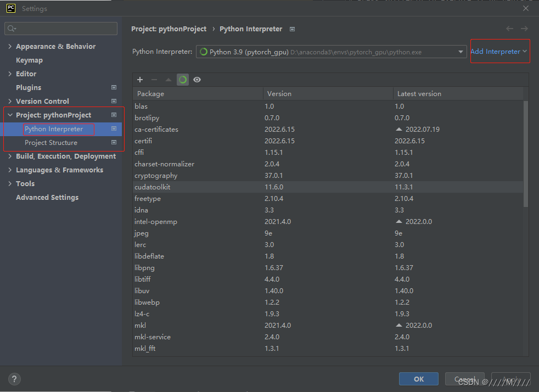Sort by the Package column header

tap(198, 93)
